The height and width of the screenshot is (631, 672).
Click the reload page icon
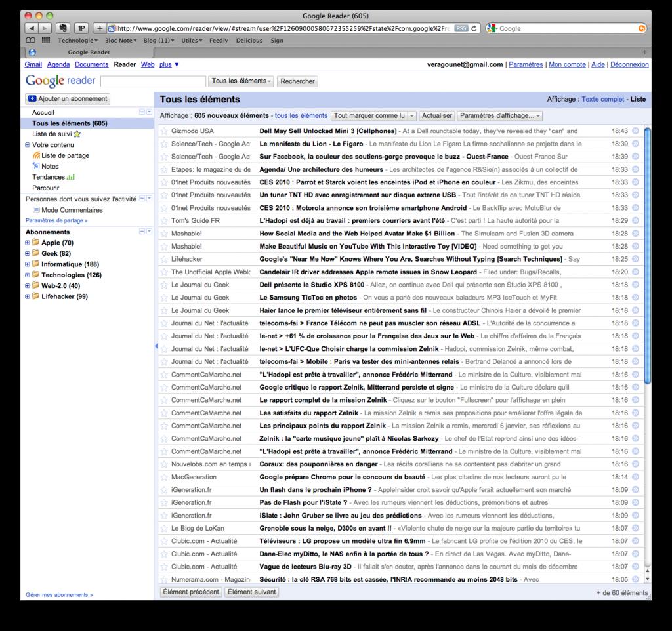(x=474, y=28)
